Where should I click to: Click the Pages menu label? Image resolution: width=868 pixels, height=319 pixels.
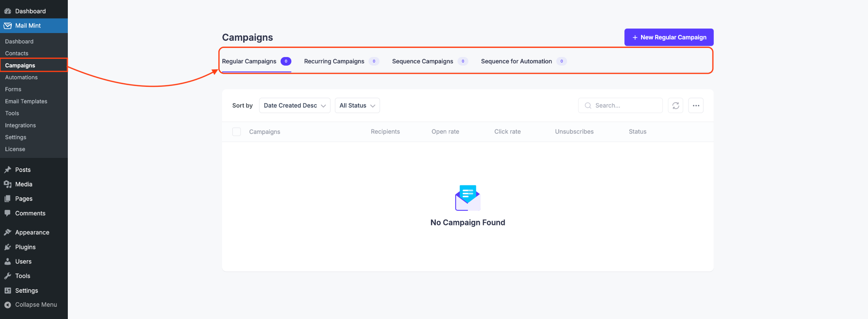click(x=24, y=199)
